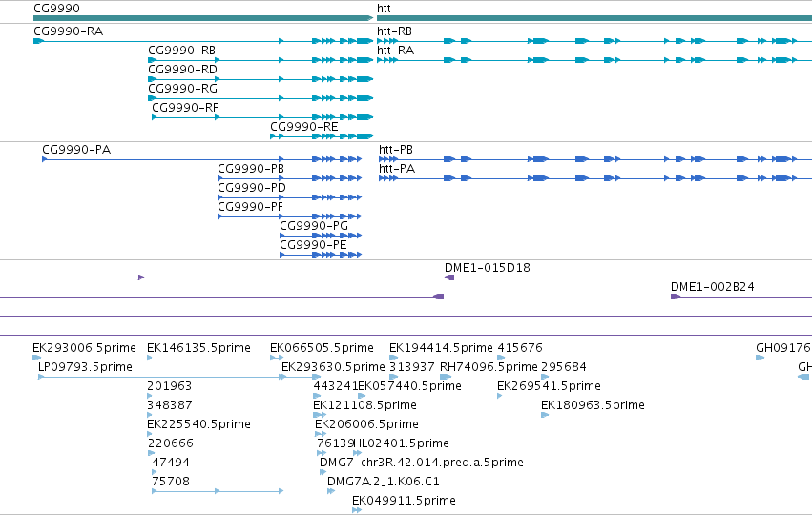Screen dimensions: 812x515
Task: Select the EK121108.5prime label
Action: click(365, 405)
